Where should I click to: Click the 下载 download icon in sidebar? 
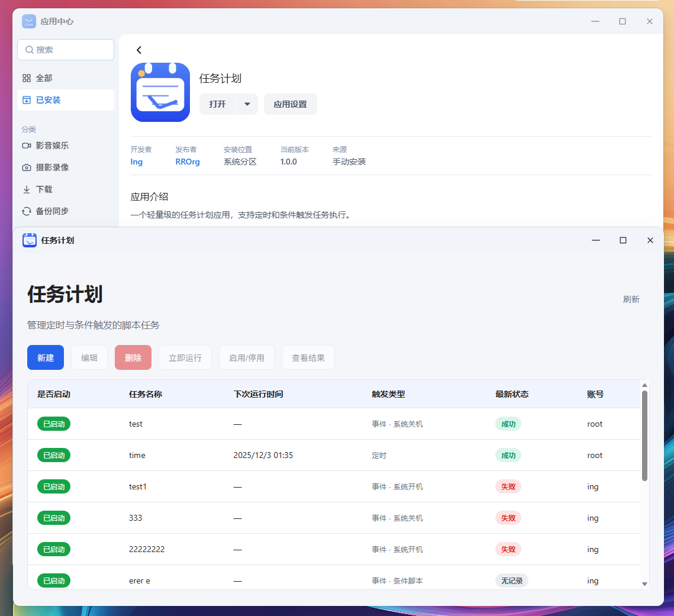27,189
